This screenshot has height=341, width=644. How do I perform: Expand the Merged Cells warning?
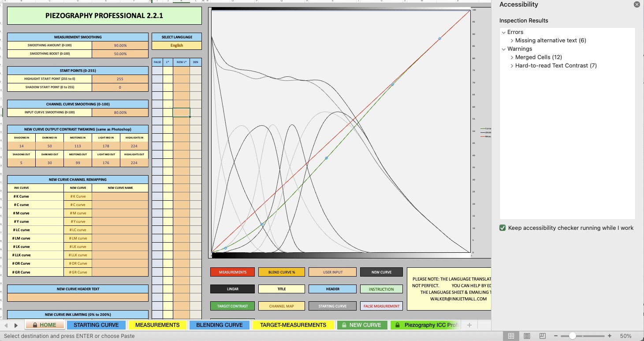tap(512, 57)
